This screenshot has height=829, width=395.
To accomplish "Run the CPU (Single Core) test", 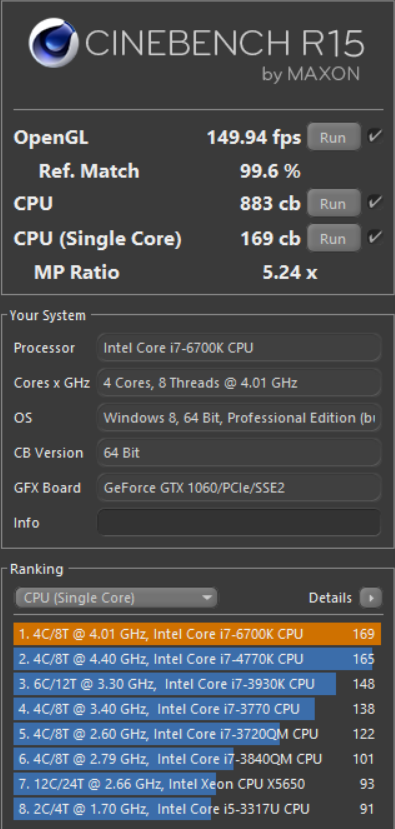I will [333, 238].
